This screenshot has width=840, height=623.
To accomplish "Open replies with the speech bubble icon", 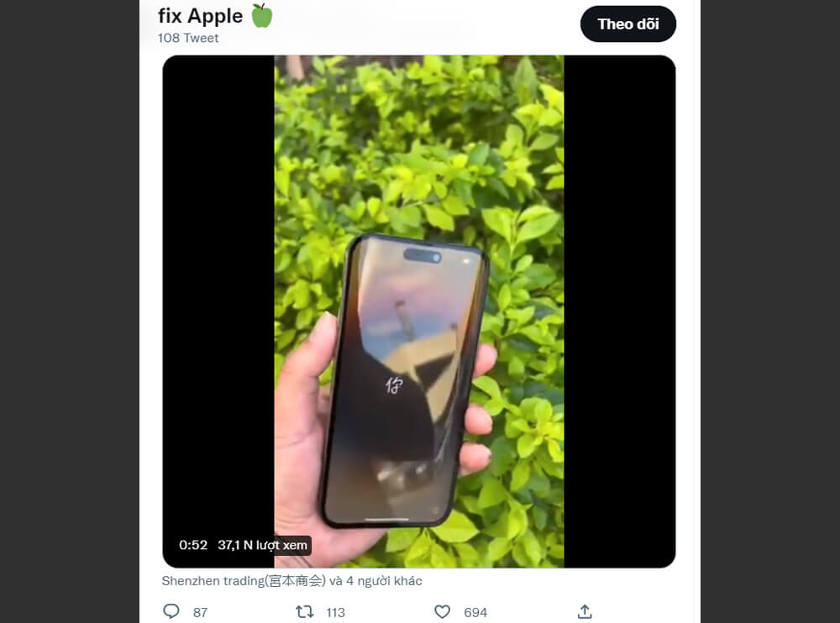I will (171, 612).
